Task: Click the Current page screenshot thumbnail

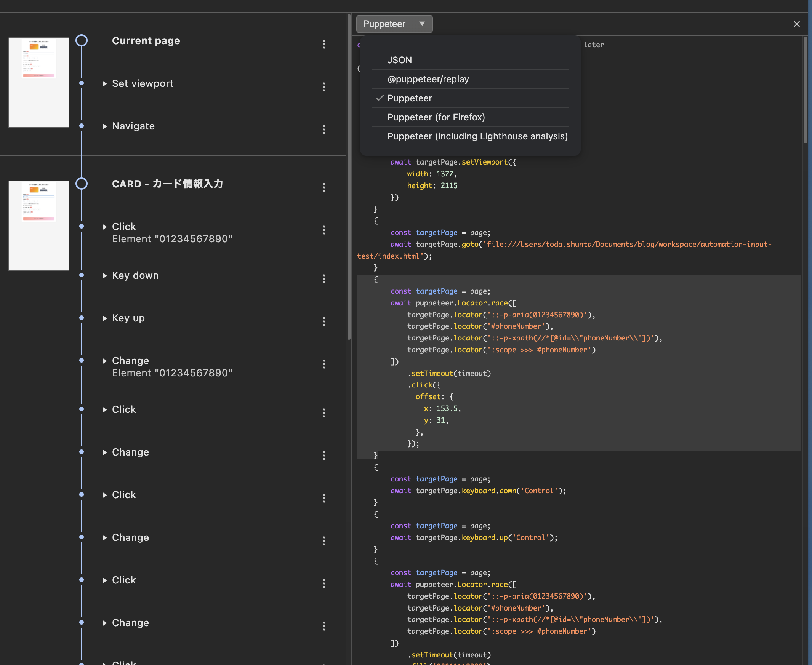Action: [39, 82]
